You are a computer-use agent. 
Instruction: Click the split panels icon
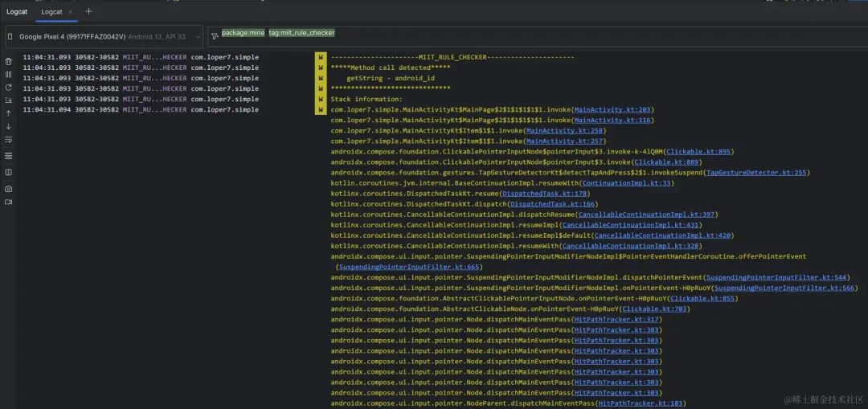[8, 172]
